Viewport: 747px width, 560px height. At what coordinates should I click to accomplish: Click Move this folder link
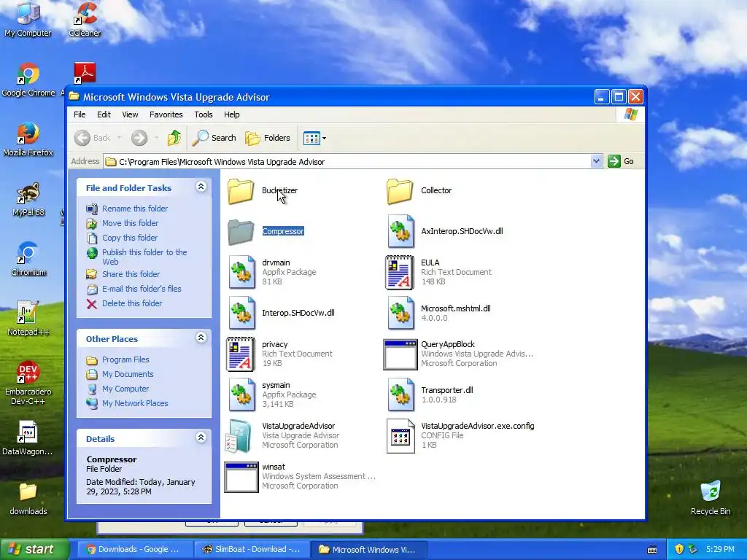pyautogui.click(x=130, y=223)
